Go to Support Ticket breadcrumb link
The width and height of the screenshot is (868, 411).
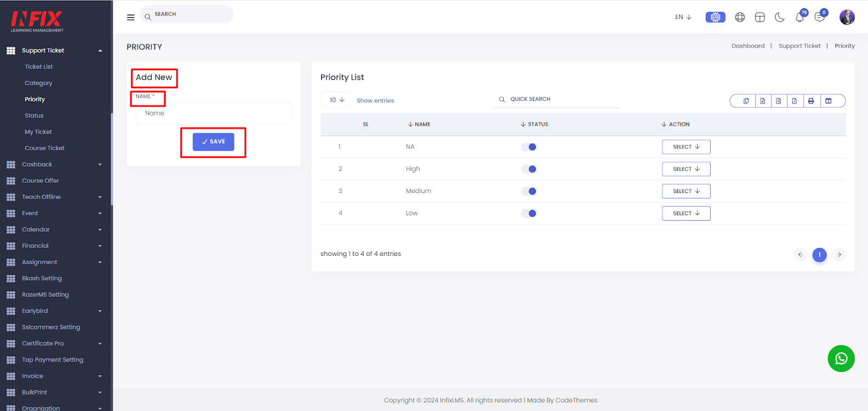click(800, 46)
